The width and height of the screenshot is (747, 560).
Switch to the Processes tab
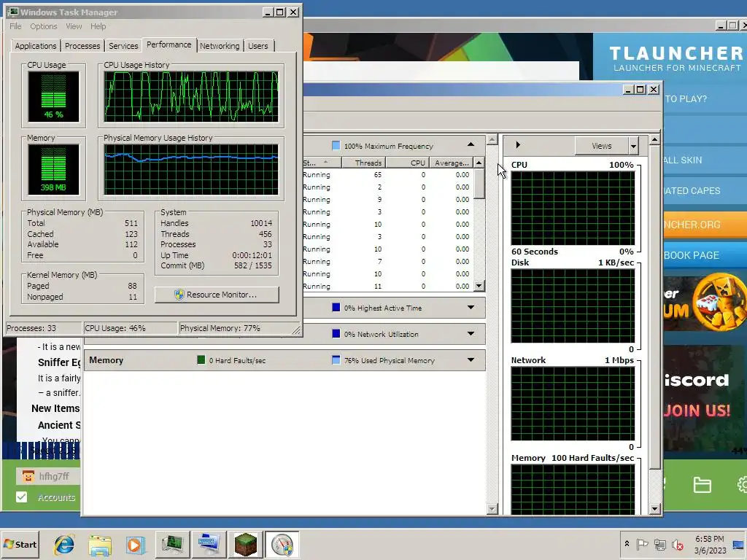point(82,46)
